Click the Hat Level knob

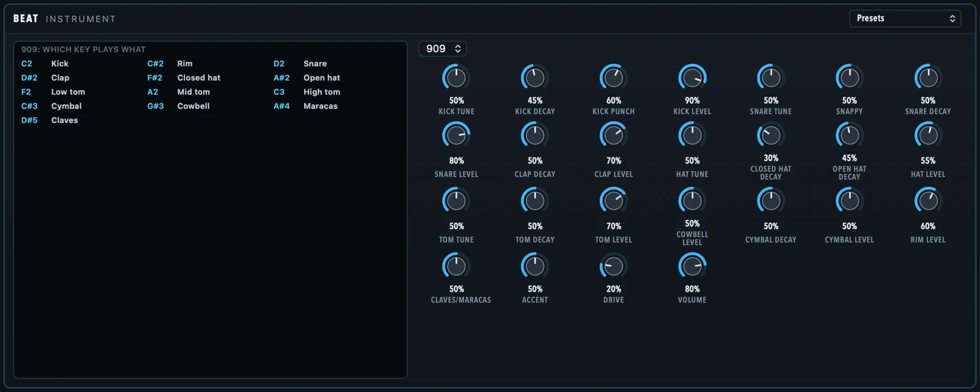[x=928, y=135]
